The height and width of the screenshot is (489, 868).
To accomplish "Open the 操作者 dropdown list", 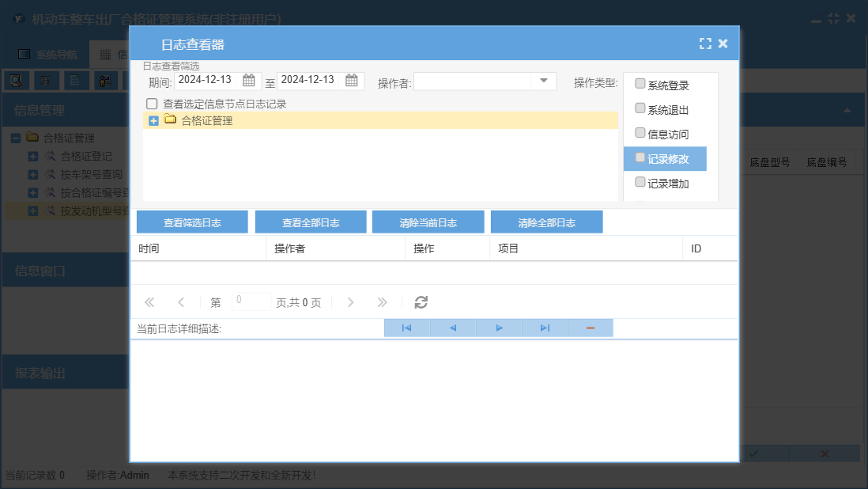I will click(544, 81).
